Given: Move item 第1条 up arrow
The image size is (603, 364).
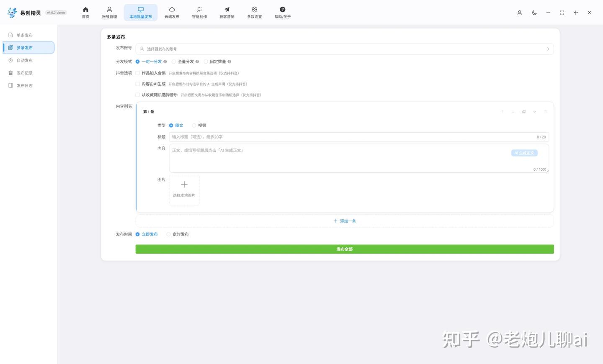Looking at the screenshot, I should [502, 112].
